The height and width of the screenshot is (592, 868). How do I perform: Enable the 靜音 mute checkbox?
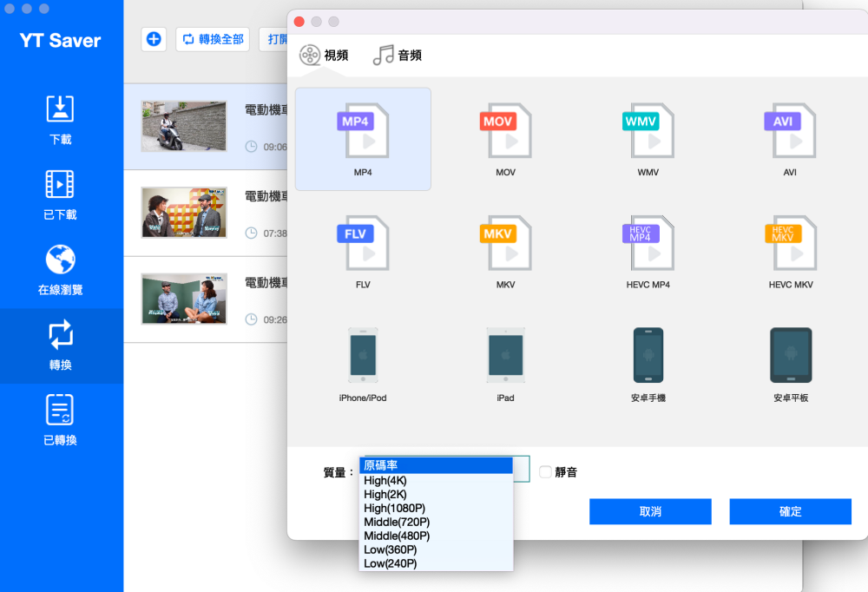tap(545, 472)
